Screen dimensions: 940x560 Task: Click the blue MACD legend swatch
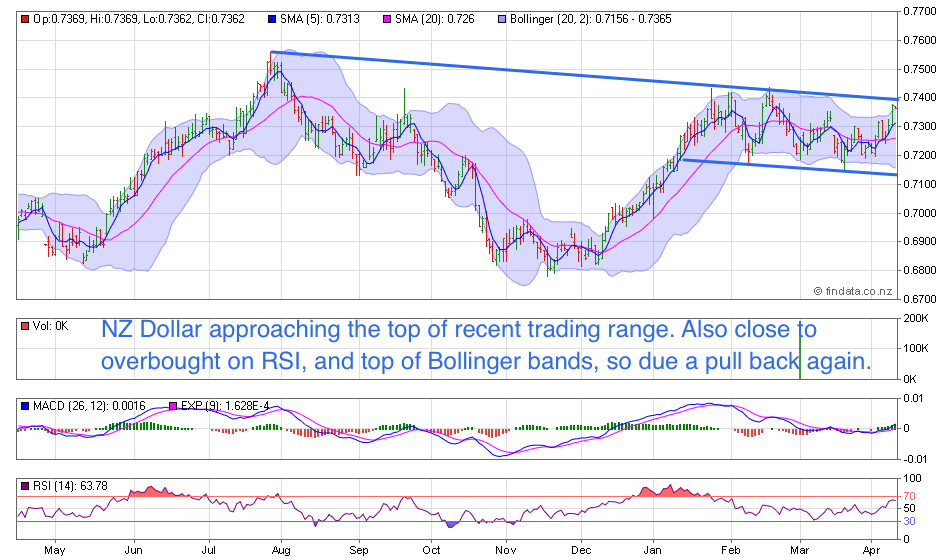click(x=25, y=406)
